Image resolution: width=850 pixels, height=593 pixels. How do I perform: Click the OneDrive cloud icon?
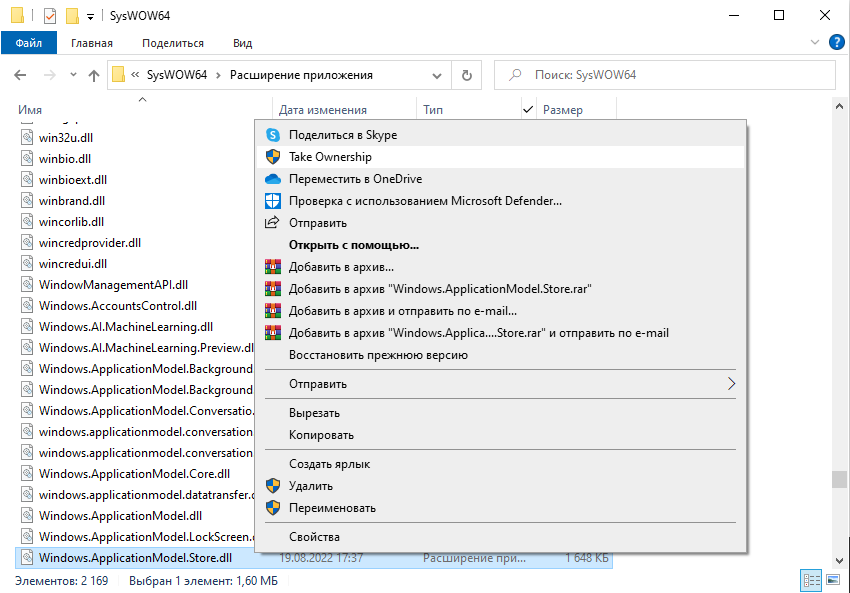pyautogui.click(x=273, y=179)
